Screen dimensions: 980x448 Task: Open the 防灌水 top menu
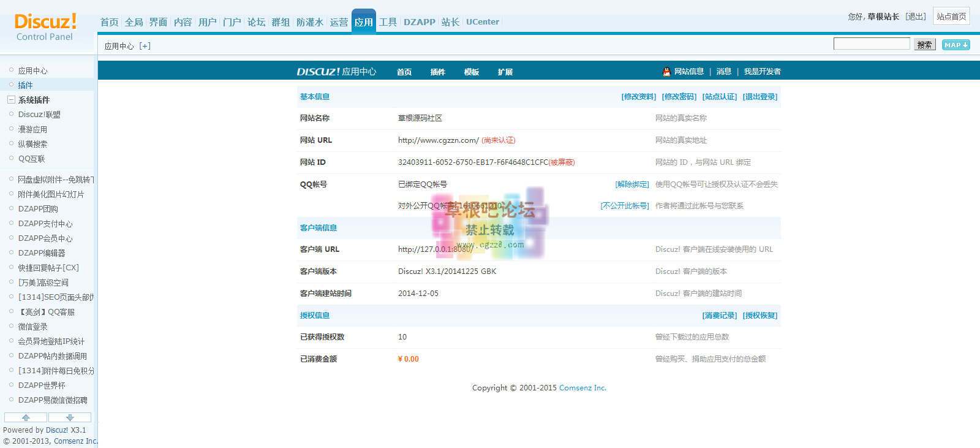[309, 22]
